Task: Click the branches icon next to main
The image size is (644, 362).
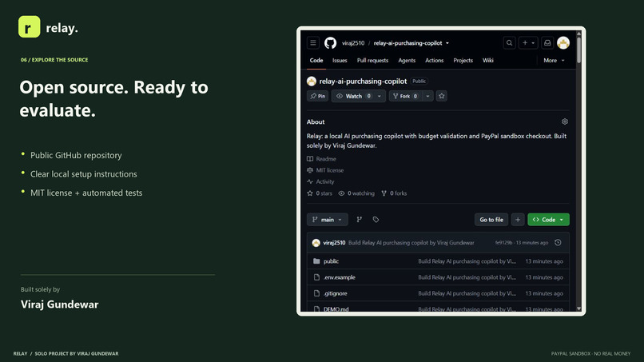Action: coord(359,220)
